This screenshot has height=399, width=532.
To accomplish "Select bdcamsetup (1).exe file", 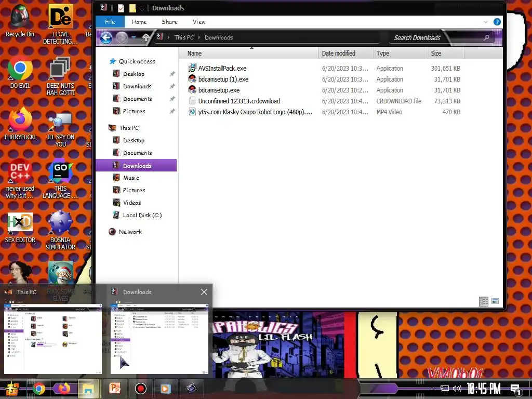I will pos(223,79).
